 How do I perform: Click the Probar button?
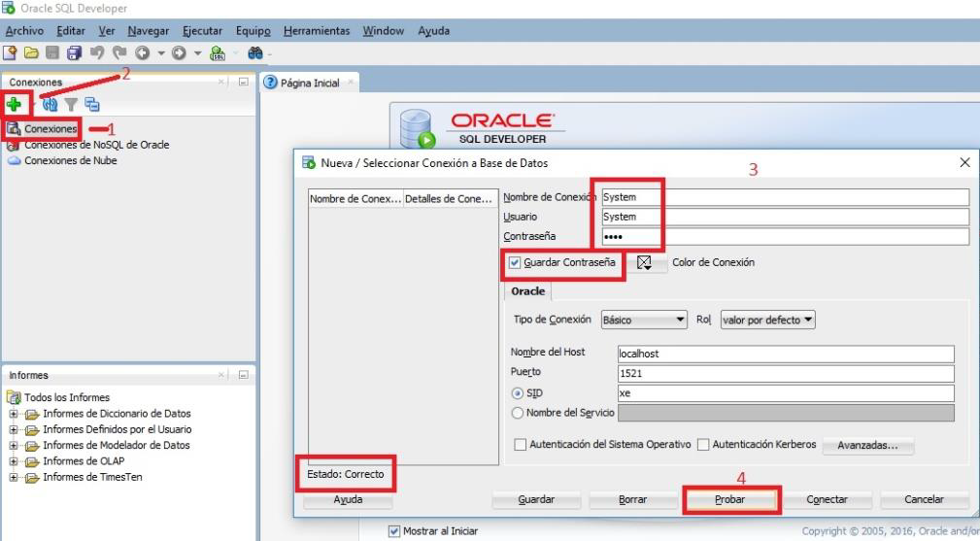coord(730,500)
